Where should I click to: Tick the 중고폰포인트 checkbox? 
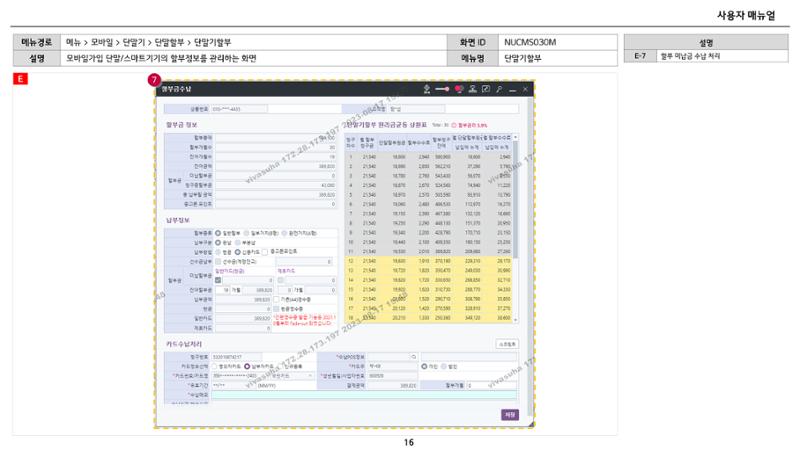coord(265,252)
